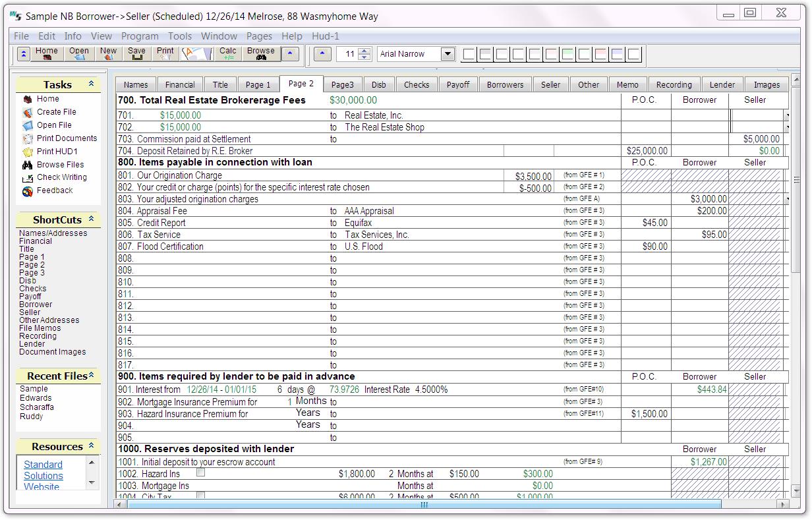The image size is (812, 520).
Task: Open the Seller column dropdown on line 702
Action: click(x=787, y=127)
